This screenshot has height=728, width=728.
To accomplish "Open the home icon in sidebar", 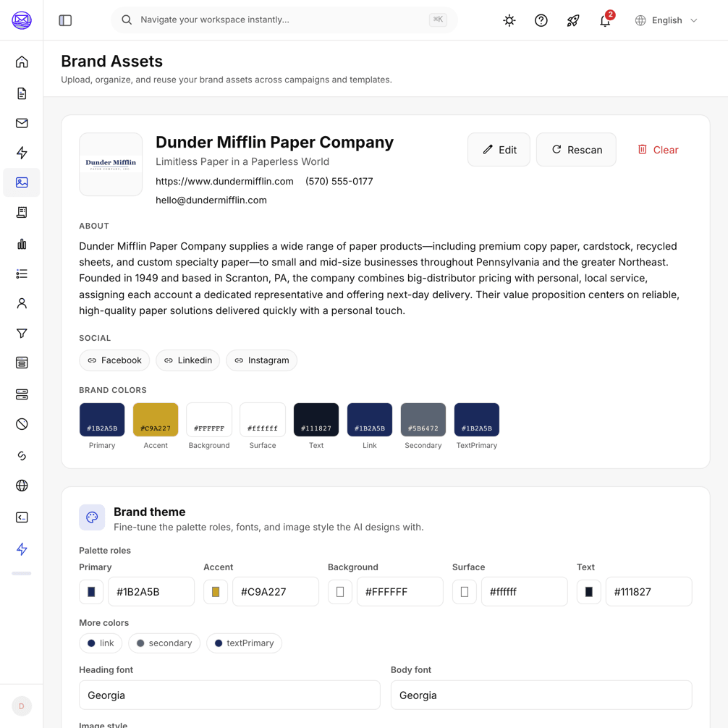I will 22,62.
